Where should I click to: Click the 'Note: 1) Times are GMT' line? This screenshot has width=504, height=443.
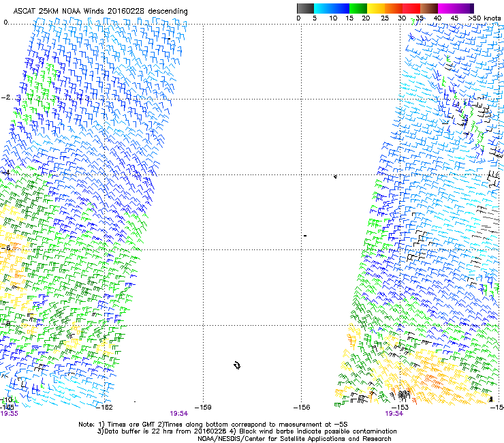point(212,425)
